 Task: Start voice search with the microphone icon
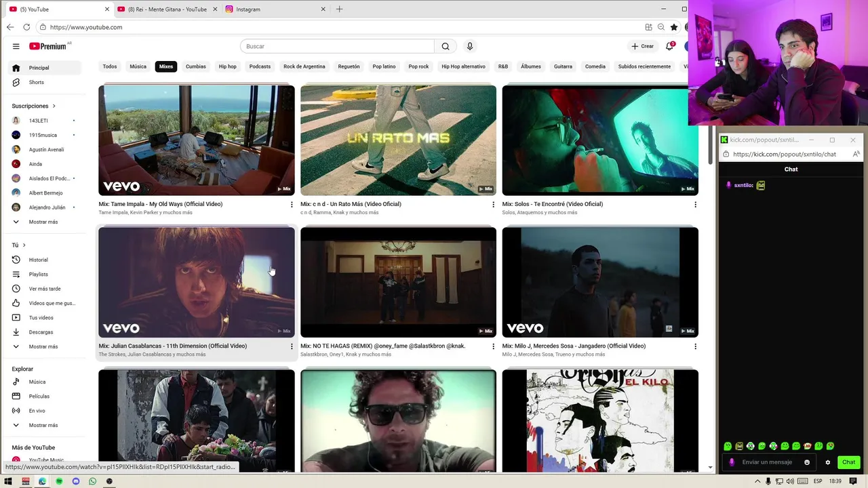tap(469, 46)
